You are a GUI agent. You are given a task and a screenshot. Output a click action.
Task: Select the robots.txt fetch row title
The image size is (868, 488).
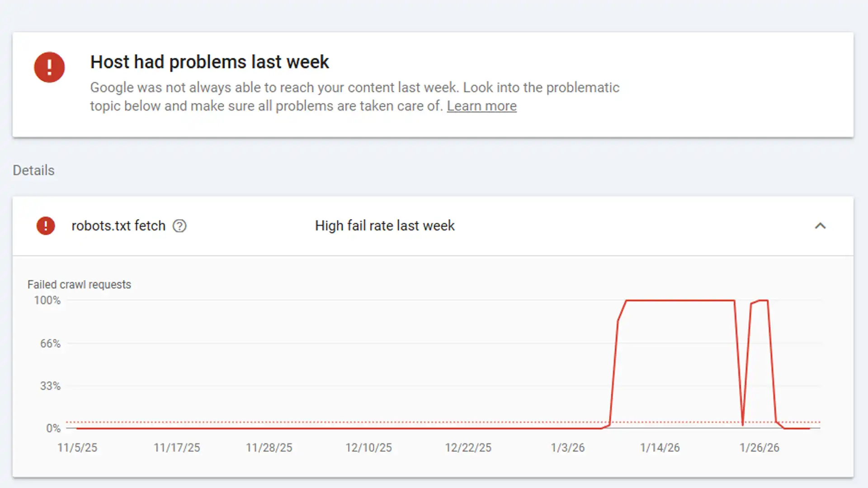(x=119, y=225)
